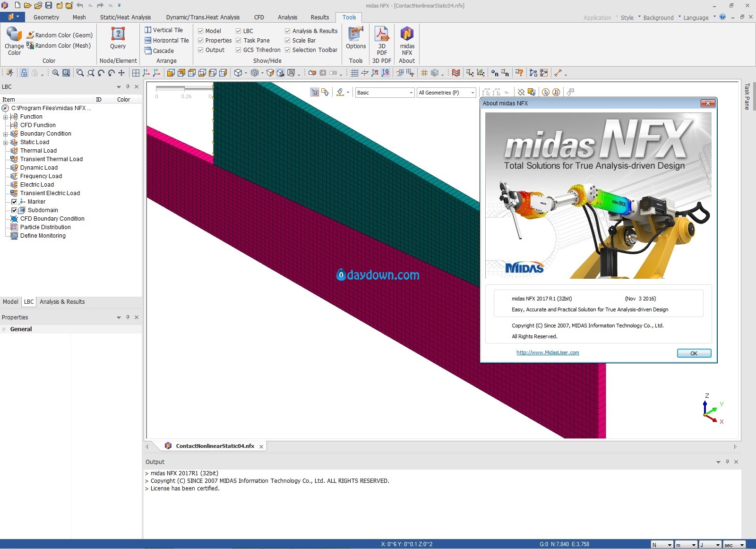
Task: Click the rotate view counter-clockwise icon
Action: [x=101, y=73]
